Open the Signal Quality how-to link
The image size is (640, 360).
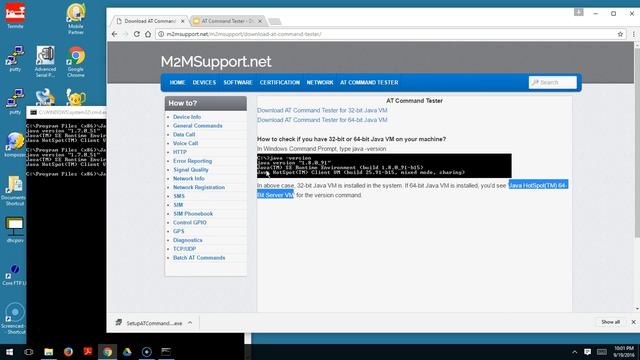click(191, 170)
